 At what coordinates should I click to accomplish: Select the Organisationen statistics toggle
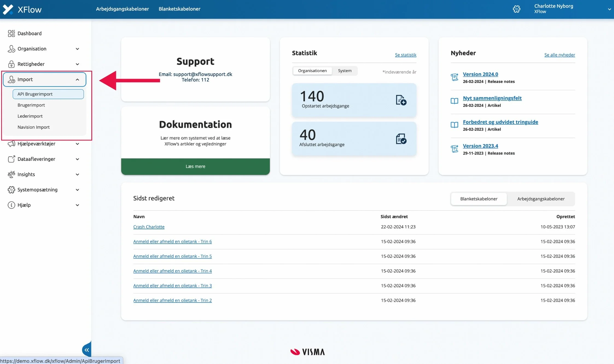312,71
